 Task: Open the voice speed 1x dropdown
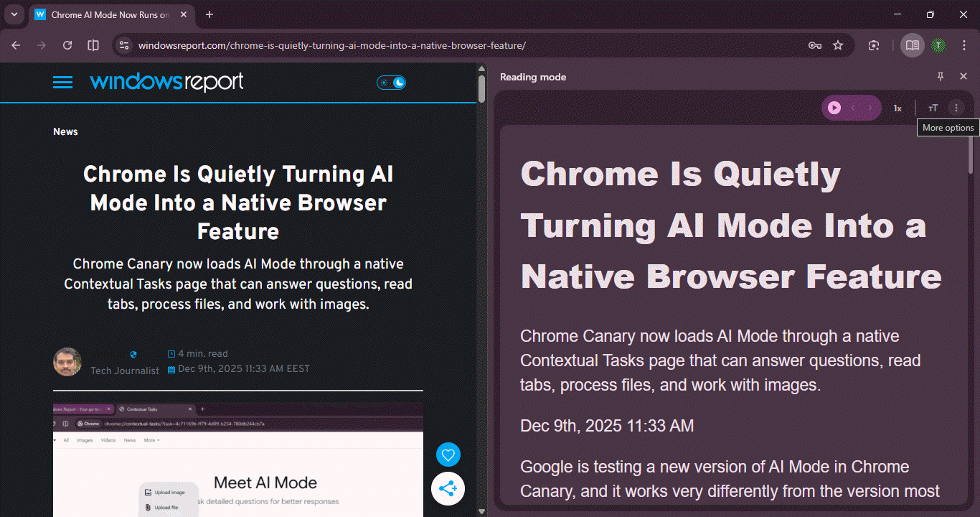(x=897, y=108)
